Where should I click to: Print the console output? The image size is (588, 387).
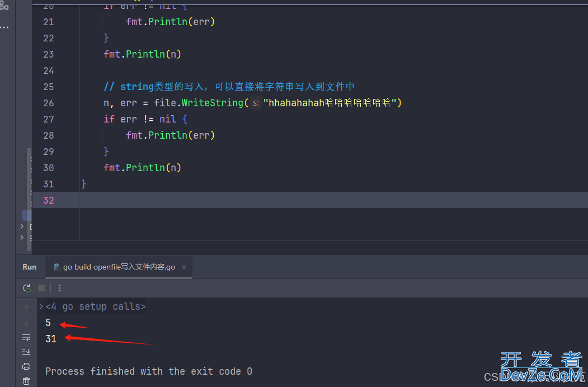26,366
